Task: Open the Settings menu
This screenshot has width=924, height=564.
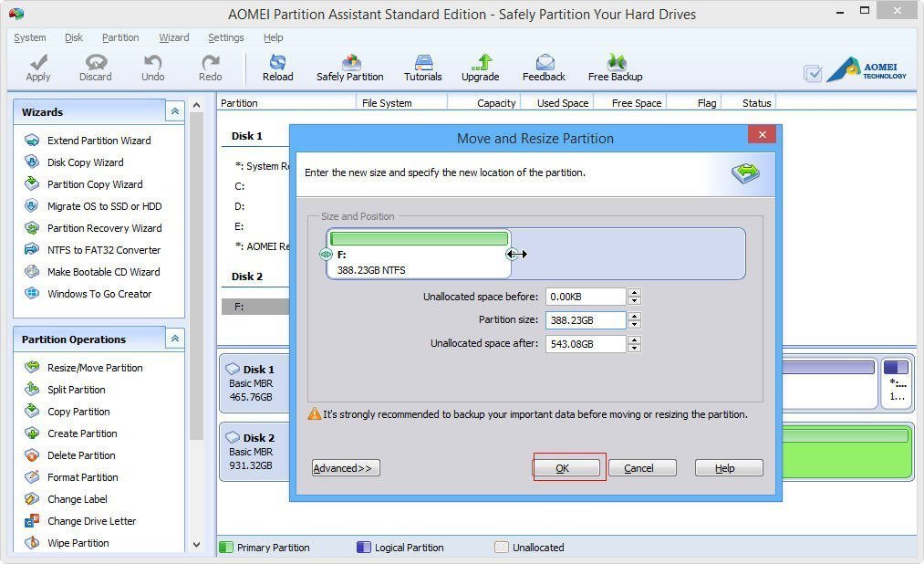Action: pyautogui.click(x=225, y=37)
